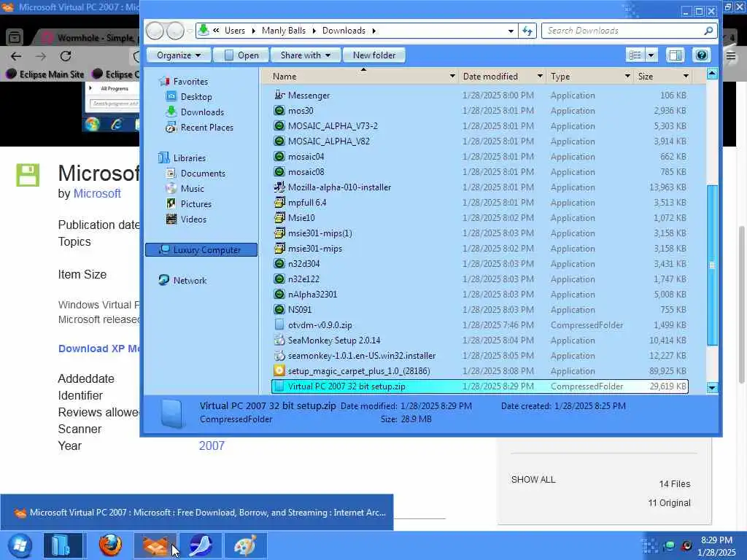Click SHOW ALL in browser download options

click(533, 480)
